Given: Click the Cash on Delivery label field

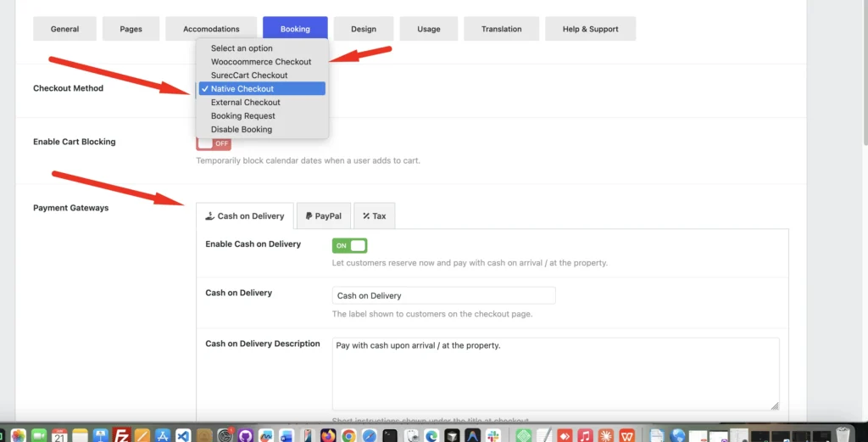Looking at the screenshot, I should [x=443, y=295].
